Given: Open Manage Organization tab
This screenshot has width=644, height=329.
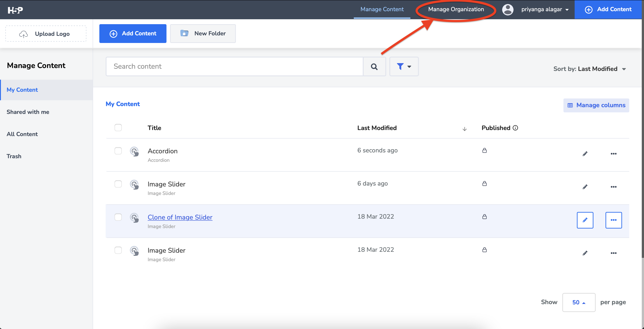Looking at the screenshot, I should 456,9.
